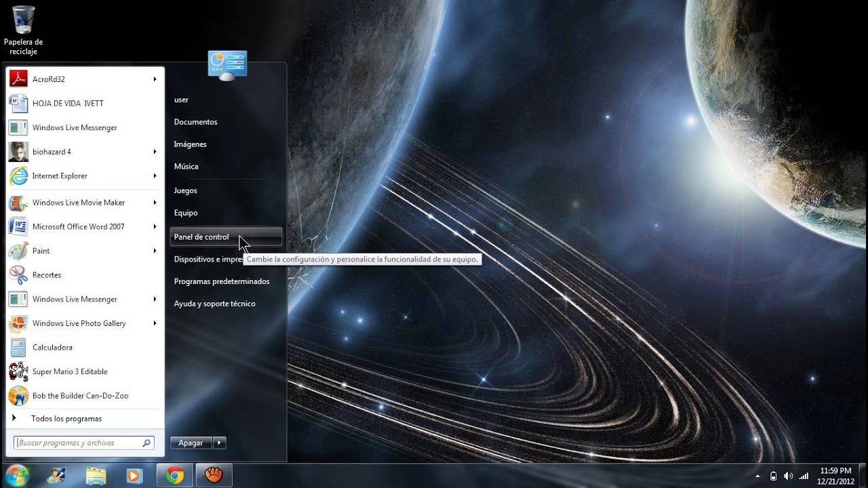The image size is (868, 488).
Task: Click the first Windows Live Messenger icon below HOJA DE VIDA
Action: click(x=18, y=127)
